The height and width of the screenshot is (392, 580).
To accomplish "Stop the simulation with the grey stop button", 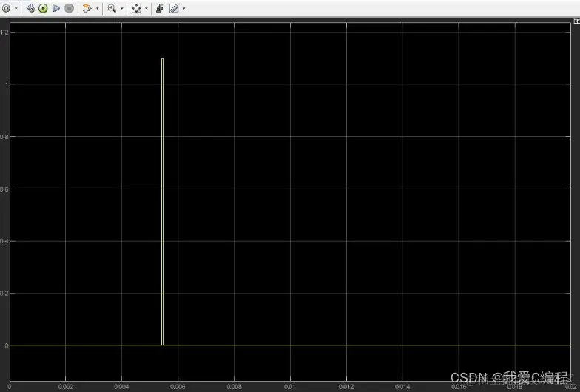I will [70, 8].
